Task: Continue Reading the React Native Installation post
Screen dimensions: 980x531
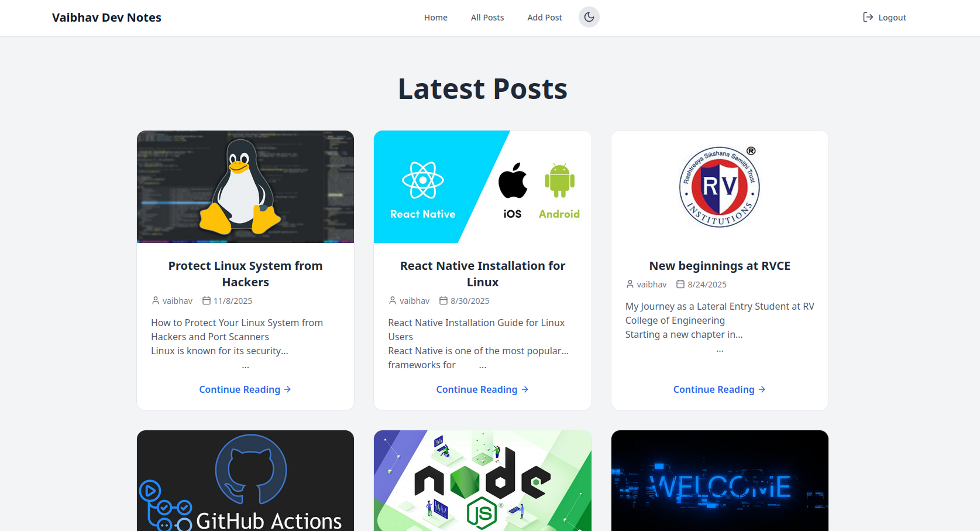Action: pos(482,389)
